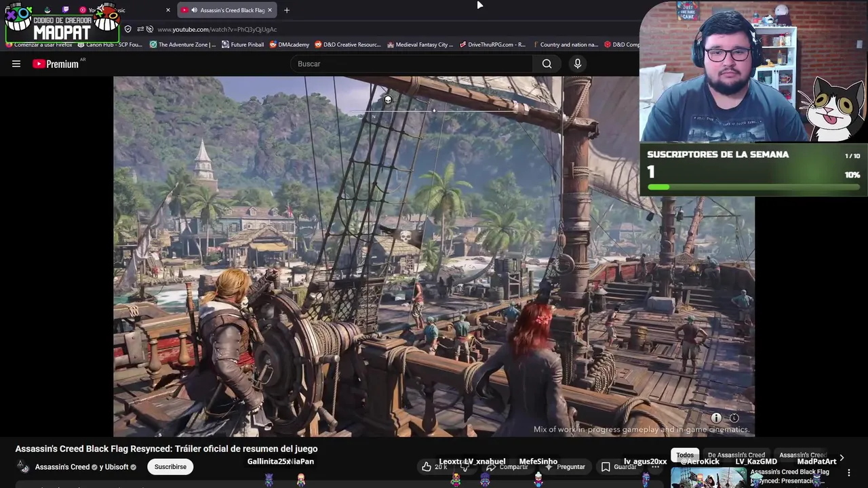The image size is (868, 488).
Task: Open the tracking protection shield icon
Action: 127,29
